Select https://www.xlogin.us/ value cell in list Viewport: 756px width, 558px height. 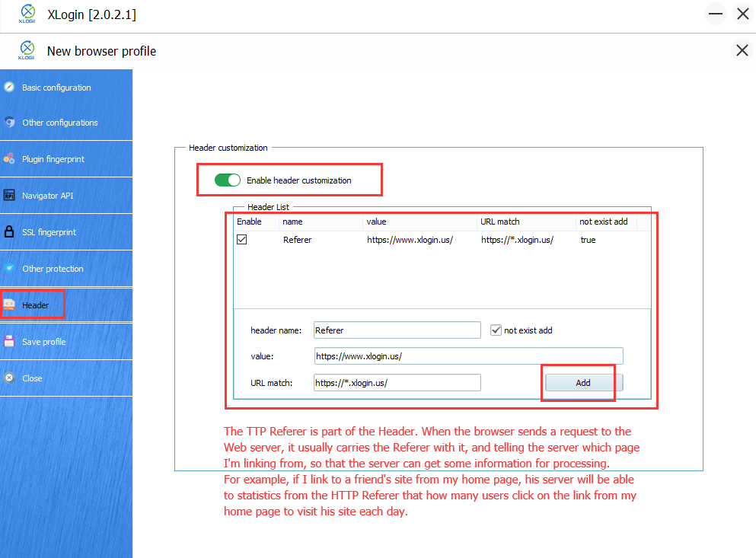click(410, 240)
